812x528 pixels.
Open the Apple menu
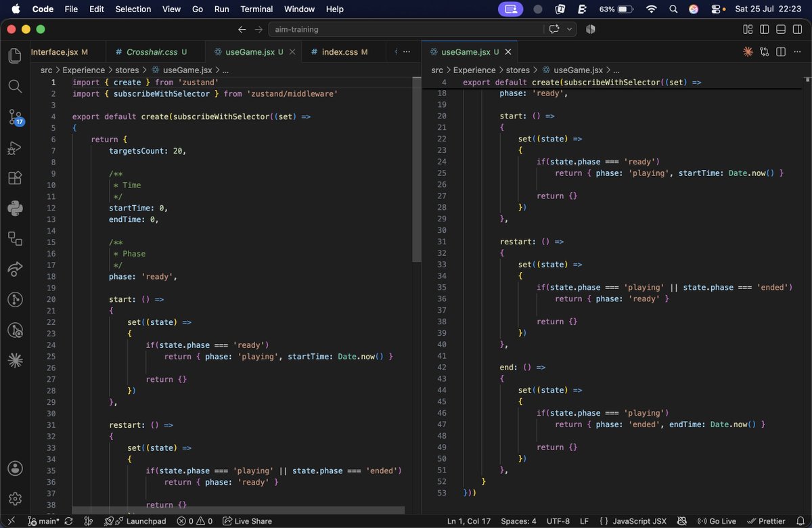[16, 9]
